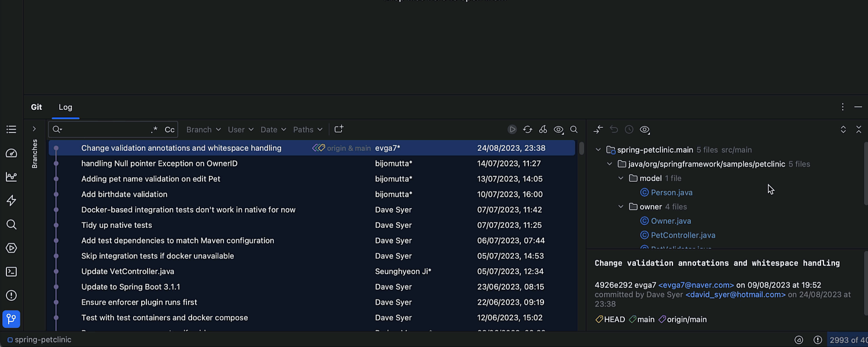Open the Terminal tool window

pyautogui.click(x=11, y=272)
